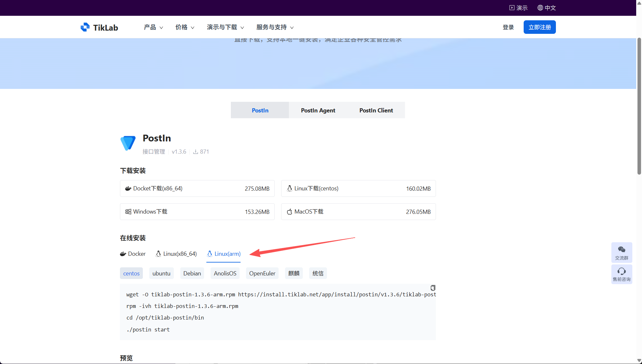This screenshot has width=642, height=364.
Task: Click the 立即注册 button
Action: [x=539, y=27]
